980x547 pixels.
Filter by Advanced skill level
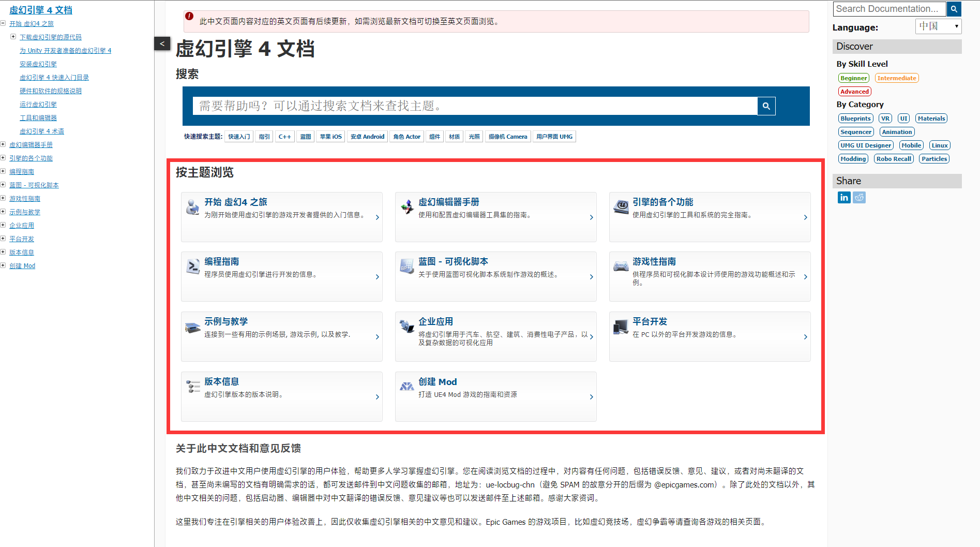(x=855, y=92)
